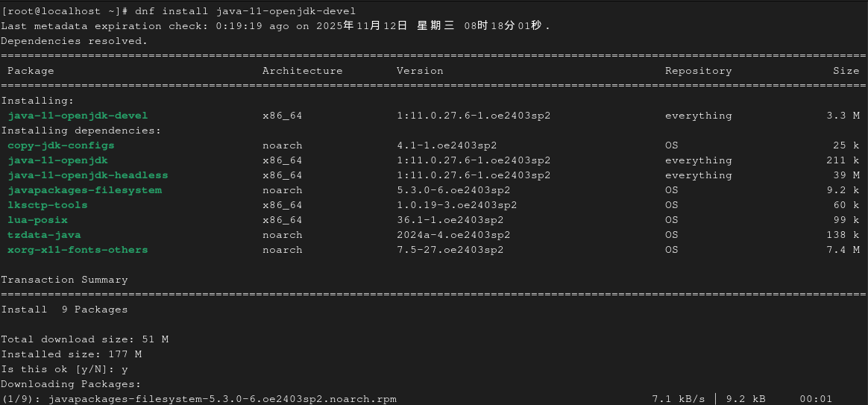Viewport: 868px width, 405px height.
Task: Click the java-11-openjdk-headless package name
Action: [88, 175]
